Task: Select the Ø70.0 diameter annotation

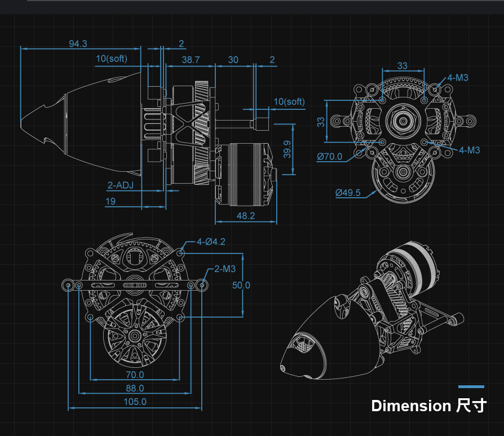Action: pos(329,156)
